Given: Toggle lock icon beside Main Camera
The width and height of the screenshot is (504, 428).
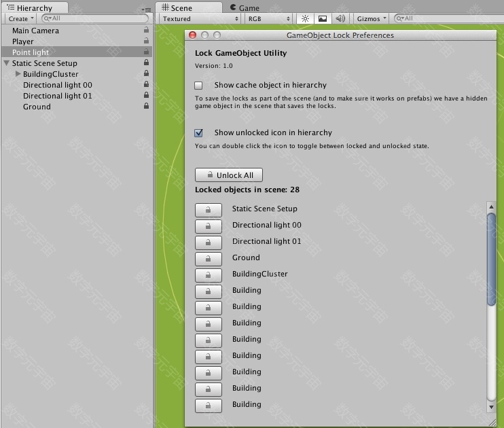Looking at the screenshot, I should click(x=146, y=30).
